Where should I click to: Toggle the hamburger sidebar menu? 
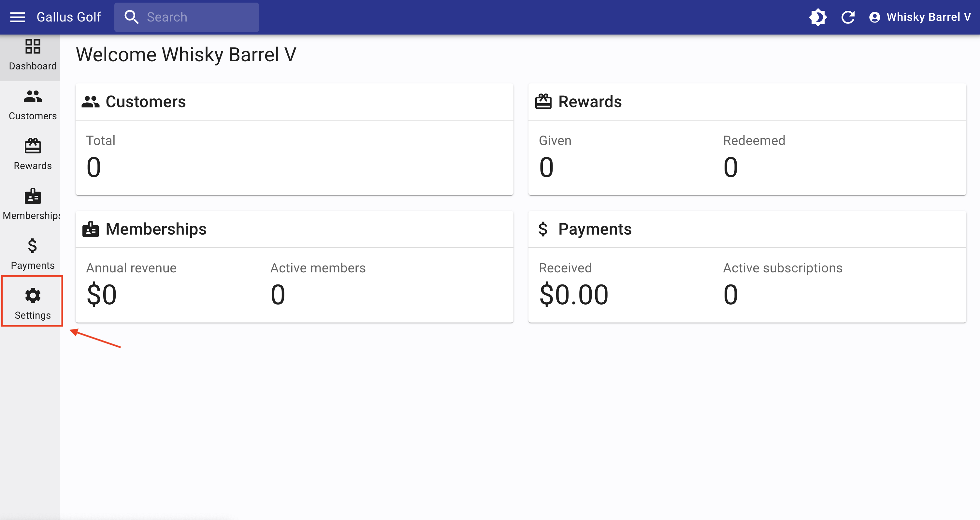point(18,17)
